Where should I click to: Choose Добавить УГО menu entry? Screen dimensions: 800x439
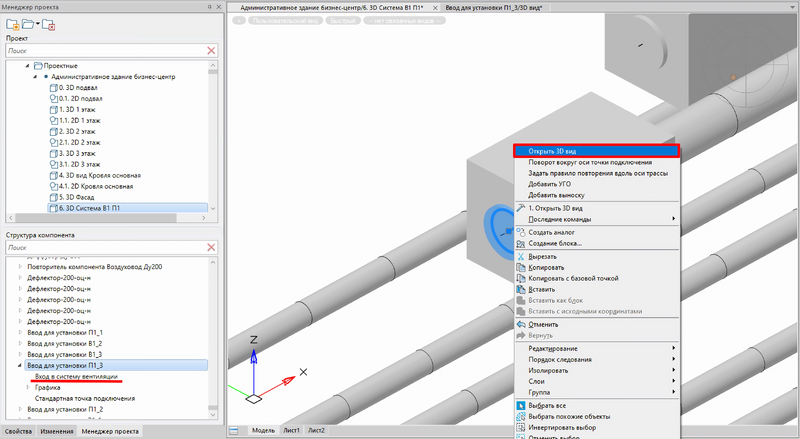coord(596,184)
